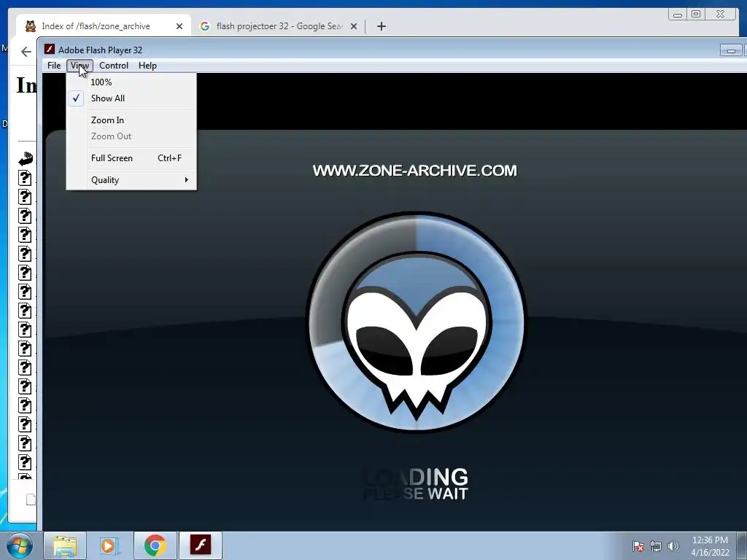Click the Adobe Flash Player title bar icon
Image resolution: width=747 pixels, height=560 pixels.
(x=50, y=50)
